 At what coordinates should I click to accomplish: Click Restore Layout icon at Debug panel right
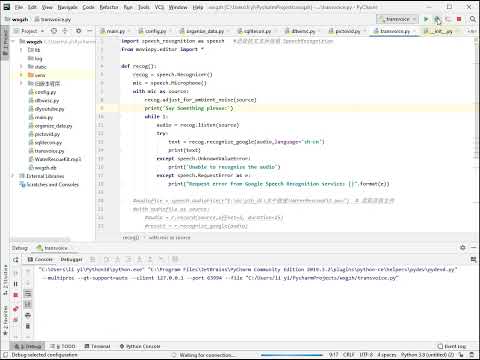point(473,259)
